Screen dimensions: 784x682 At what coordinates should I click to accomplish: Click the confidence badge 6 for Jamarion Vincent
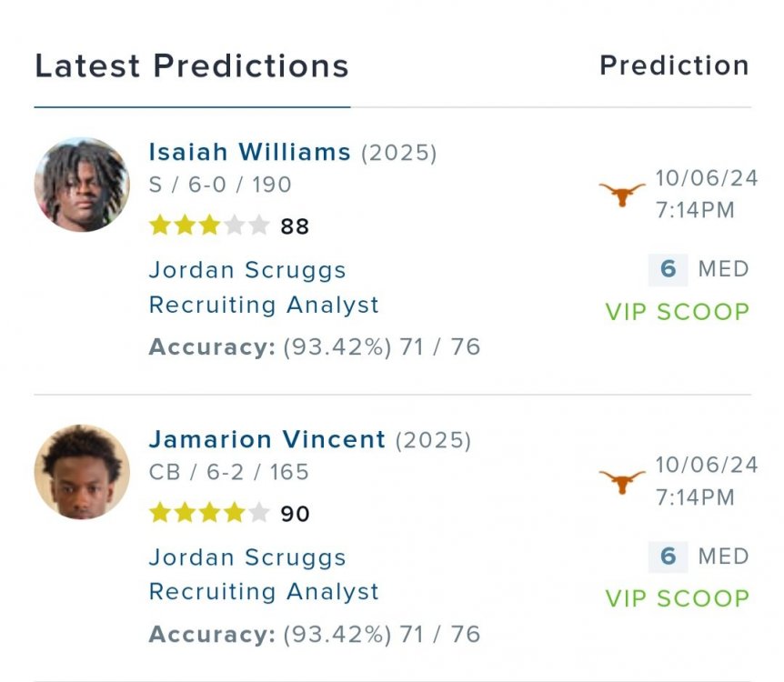coord(668,557)
